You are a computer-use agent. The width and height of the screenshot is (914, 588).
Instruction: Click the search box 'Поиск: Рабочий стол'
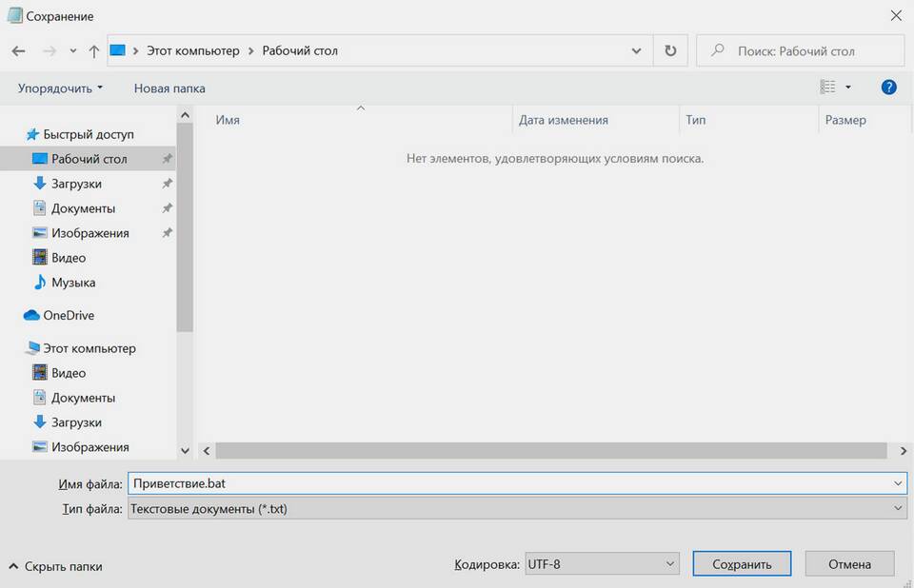[801, 50]
